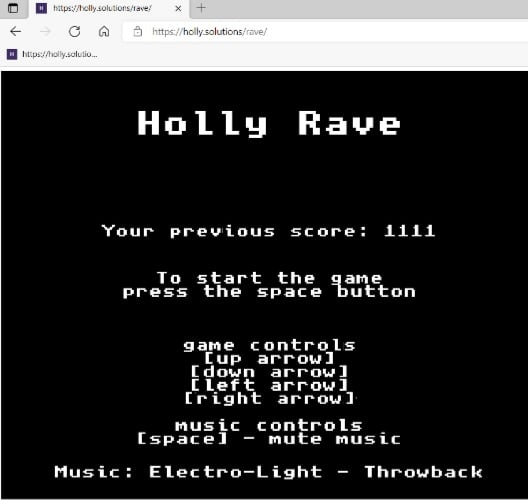Click the '[right arrow]' control text
The height and width of the screenshot is (504, 528).
tap(269, 399)
